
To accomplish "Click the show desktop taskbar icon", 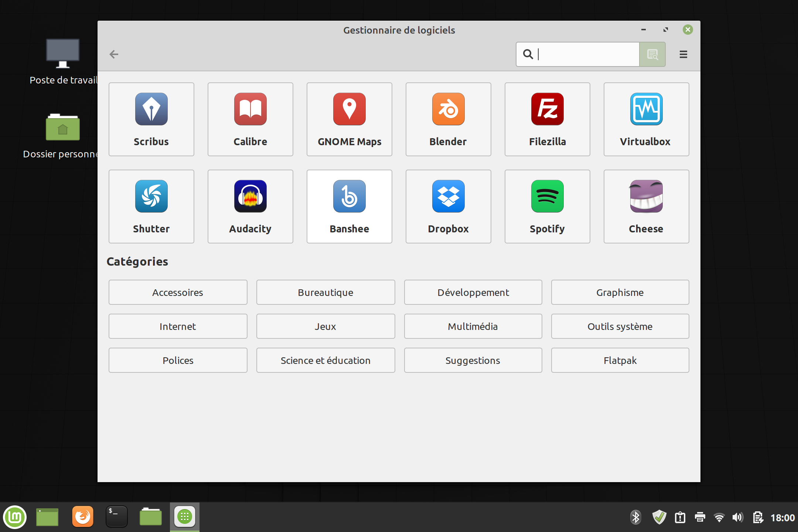I will pyautogui.click(x=47, y=517).
